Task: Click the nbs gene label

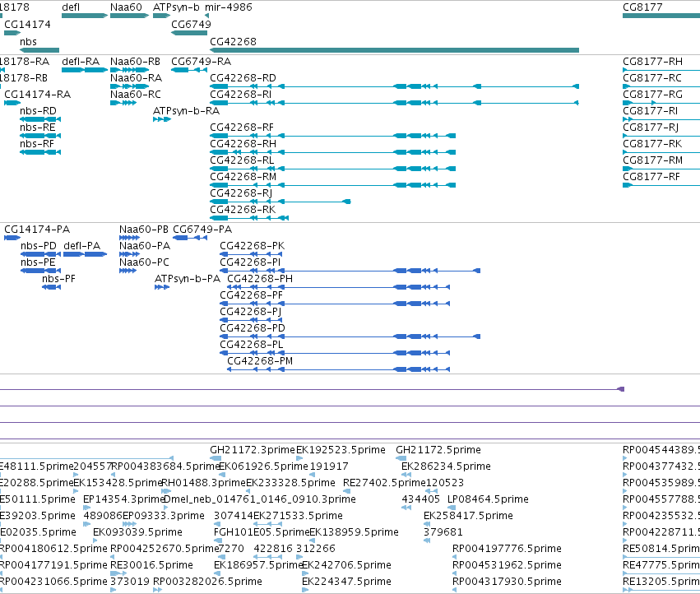Action: pos(28,41)
